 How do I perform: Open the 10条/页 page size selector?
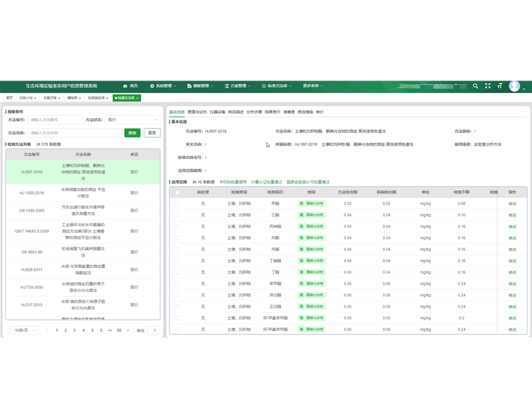tap(25, 331)
